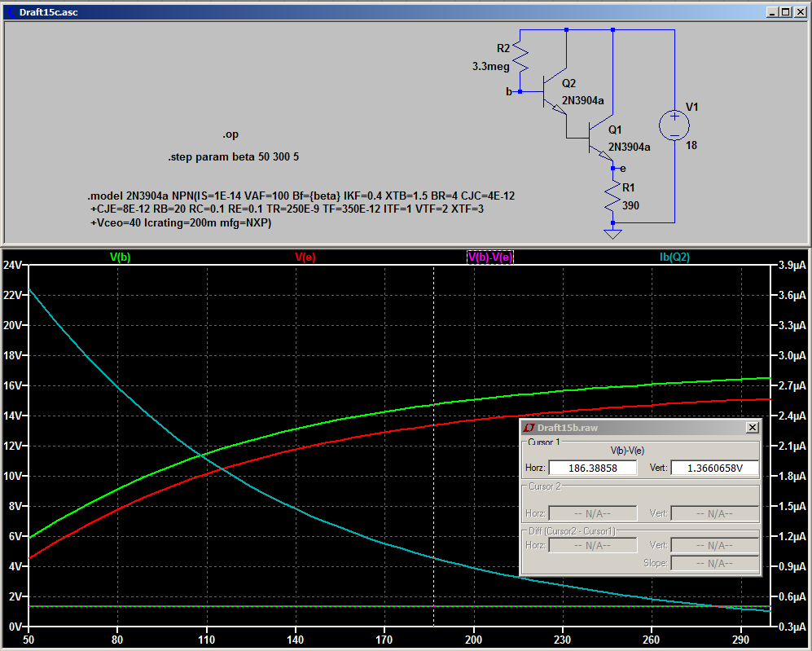
Task: Close the Draft15b.raw cursor dialog
Action: click(753, 427)
